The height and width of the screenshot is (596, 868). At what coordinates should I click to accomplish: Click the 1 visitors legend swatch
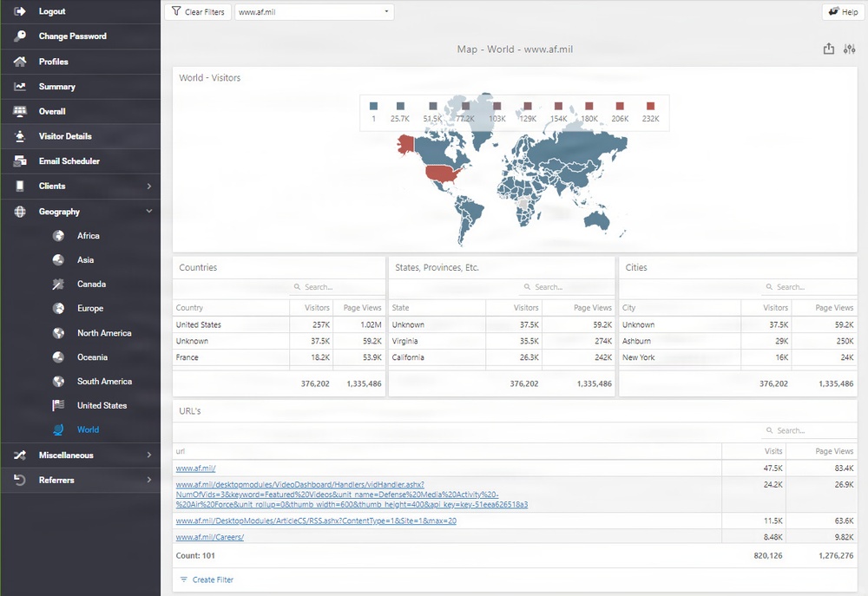click(x=373, y=106)
